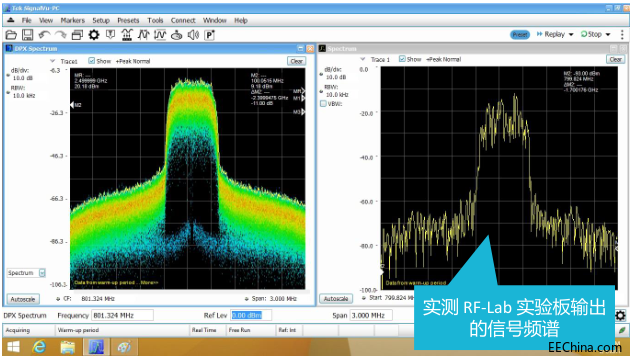Open the Spectrum trace type dropdown
This screenshot has width=630, height=360.
(x=42, y=273)
